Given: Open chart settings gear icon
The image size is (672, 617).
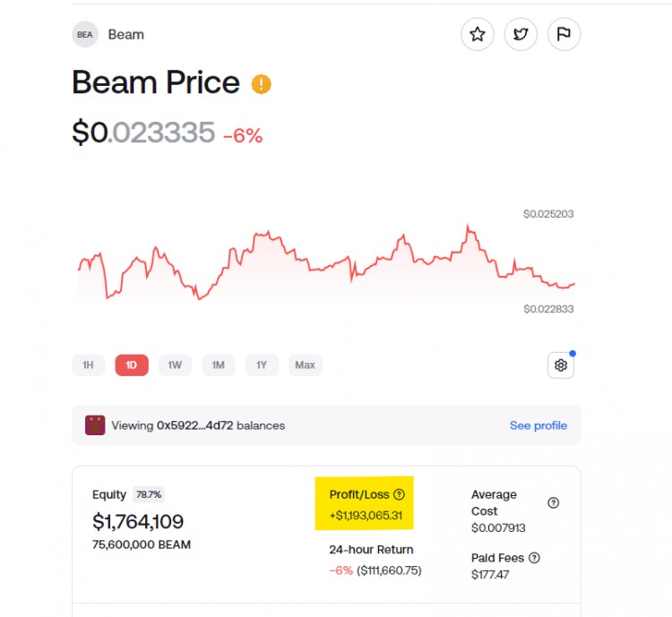Looking at the screenshot, I should tap(561, 365).
